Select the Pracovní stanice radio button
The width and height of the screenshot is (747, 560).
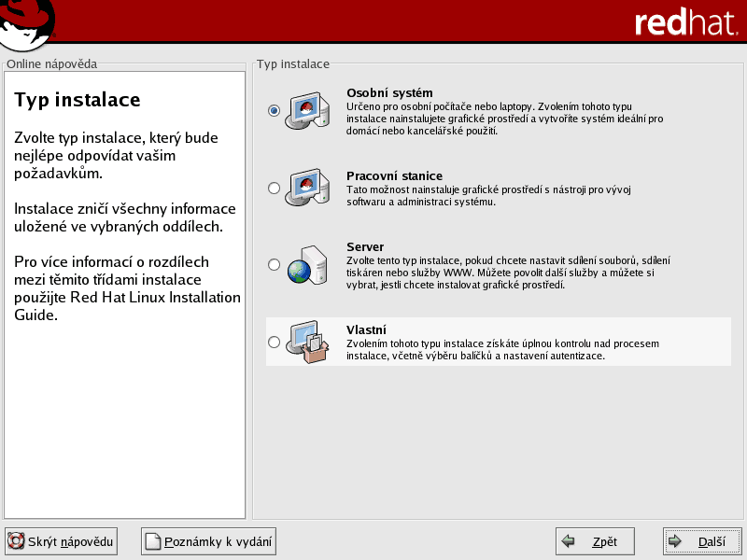[x=274, y=189]
